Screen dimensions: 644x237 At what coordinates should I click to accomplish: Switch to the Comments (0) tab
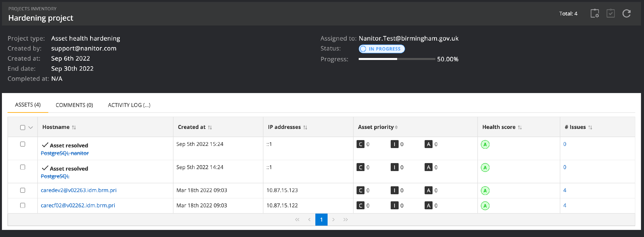74,105
